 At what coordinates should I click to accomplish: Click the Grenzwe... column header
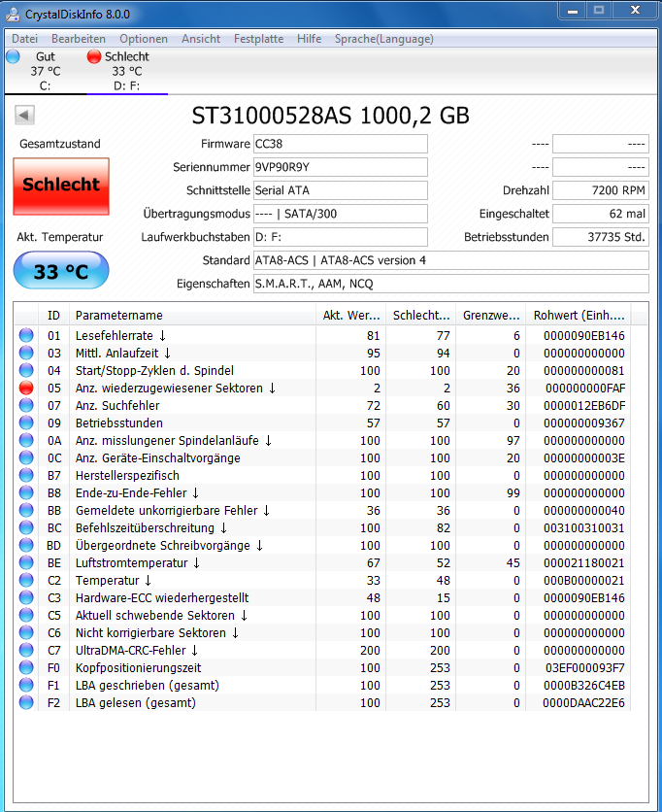pyautogui.click(x=491, y=316)
